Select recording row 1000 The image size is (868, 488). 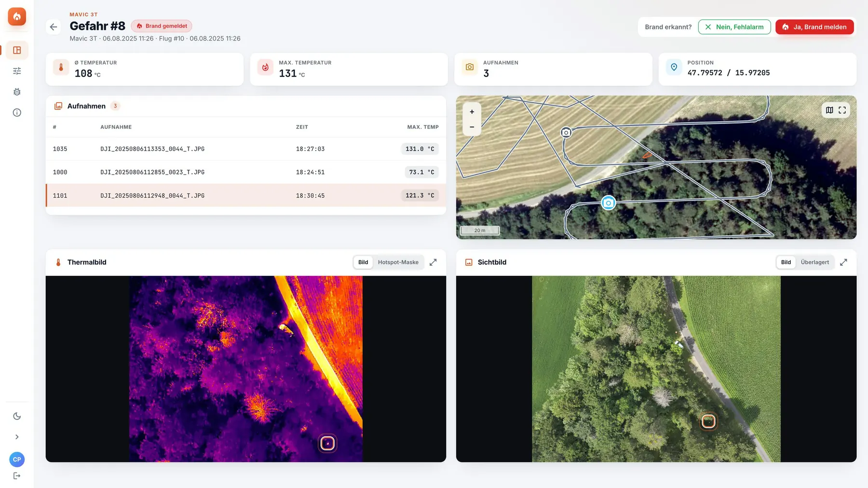[246, 172]
